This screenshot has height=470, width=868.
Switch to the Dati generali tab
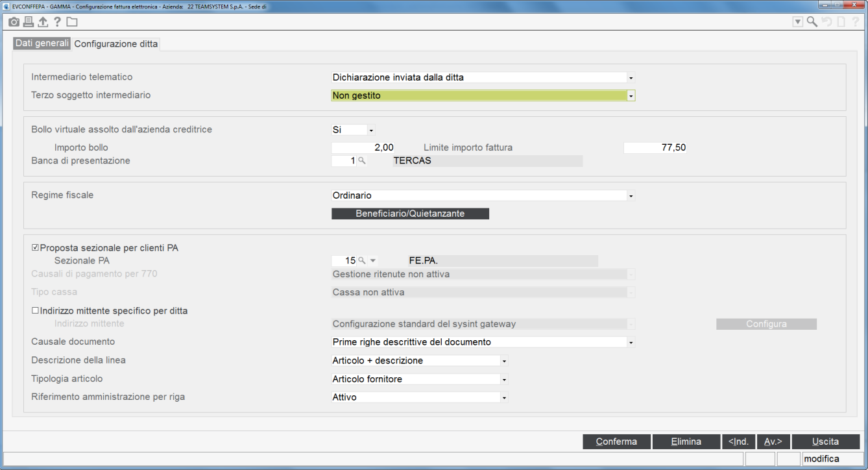point(42,43)
